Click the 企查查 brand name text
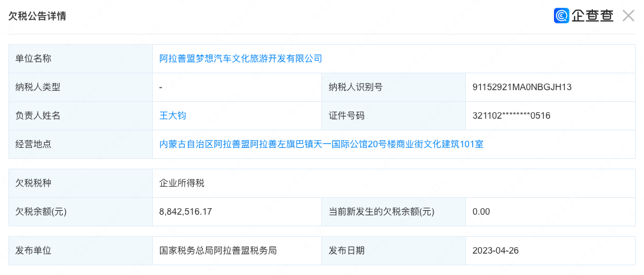644x275 pixels. pos(592,16)
